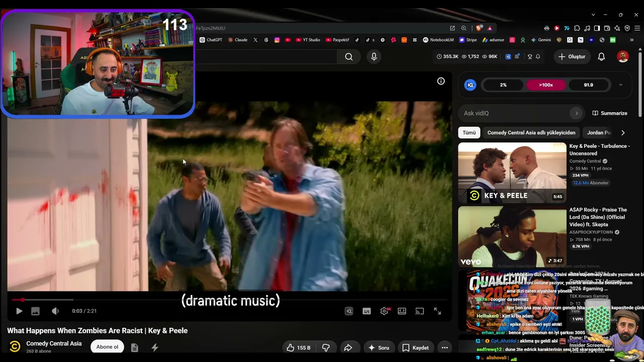644x362 pixels.
Task: Open A$AP Rocky Praise The Lord title
Action: click(x=598, y=217)
